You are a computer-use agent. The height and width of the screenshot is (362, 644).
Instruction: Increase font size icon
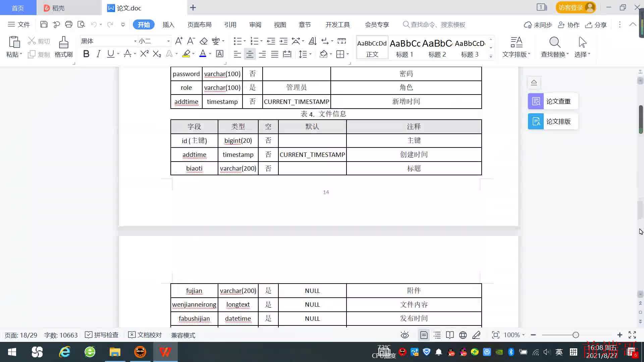179,41
